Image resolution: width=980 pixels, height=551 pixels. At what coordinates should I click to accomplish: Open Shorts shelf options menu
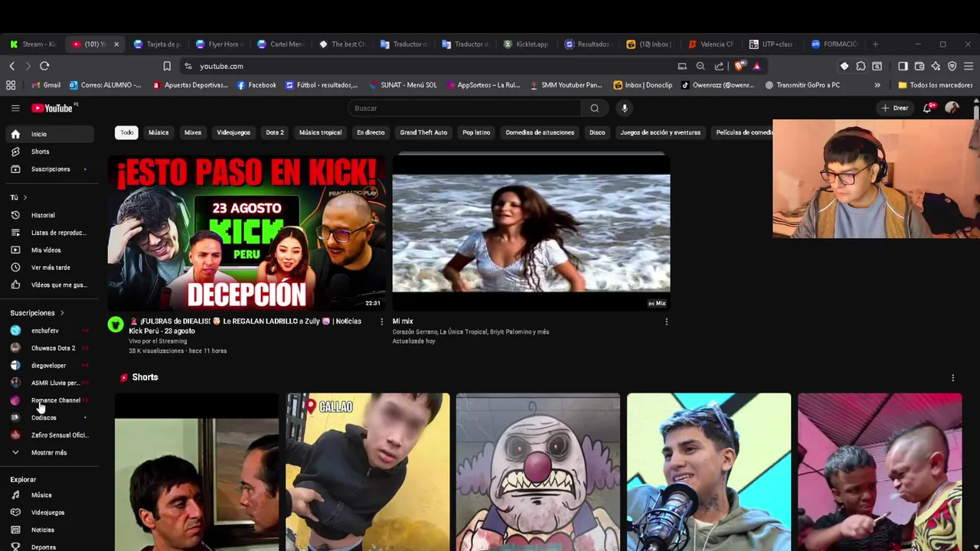tap(952, 377)
